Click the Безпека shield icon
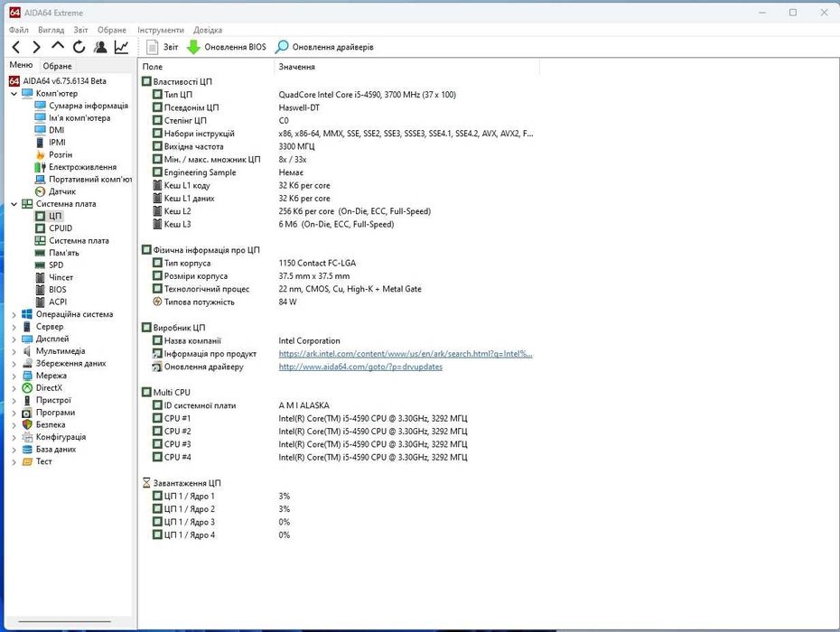This screenshot has width=840, height=632. pyautogui.click(x=27, y=424)
